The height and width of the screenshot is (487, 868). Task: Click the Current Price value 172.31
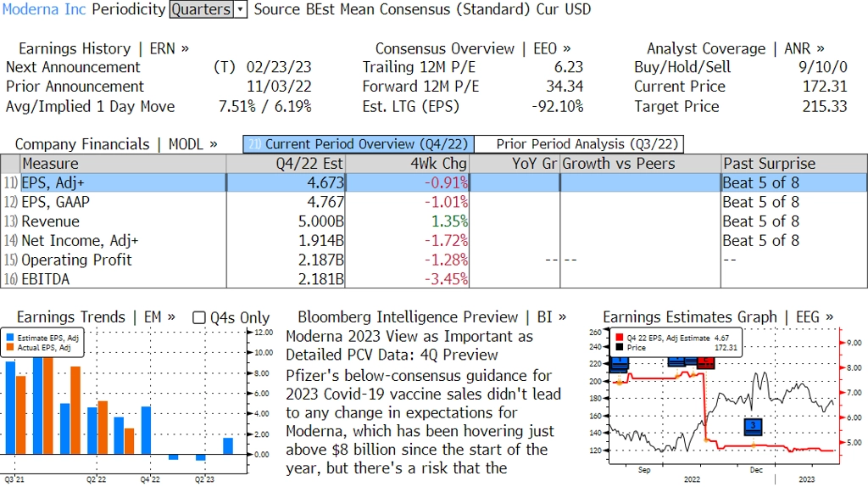pyautogui.click(x=825, y=87)
